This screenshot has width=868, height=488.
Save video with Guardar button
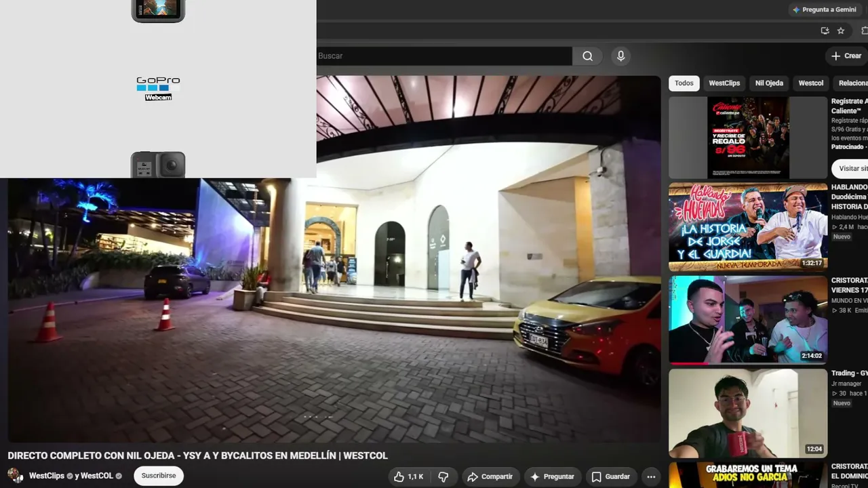click(x=610, y=476)
